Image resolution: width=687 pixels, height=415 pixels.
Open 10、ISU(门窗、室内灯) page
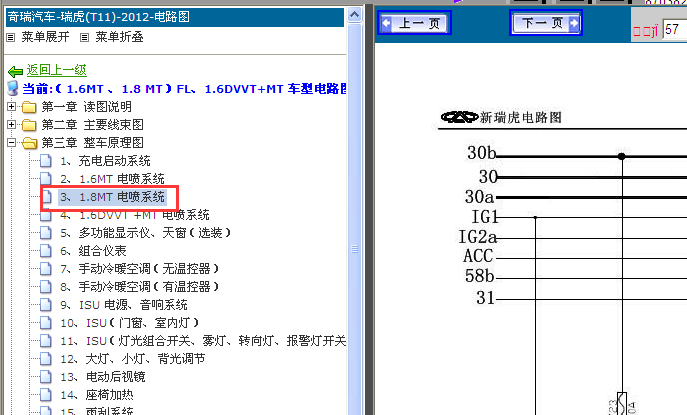[130, 323]
